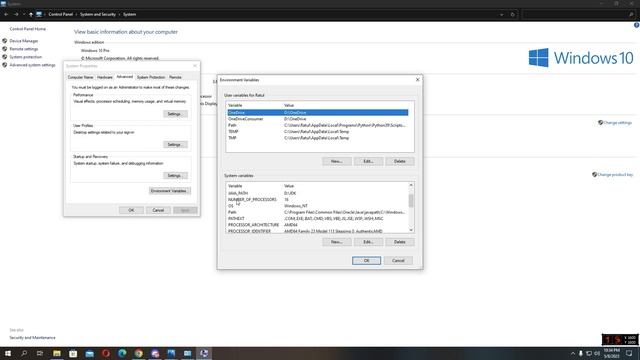Click the Change product key link
Image resolution: width=640 pixels, height=360 pixels.
pyautogui.click(x=615, y=175)
